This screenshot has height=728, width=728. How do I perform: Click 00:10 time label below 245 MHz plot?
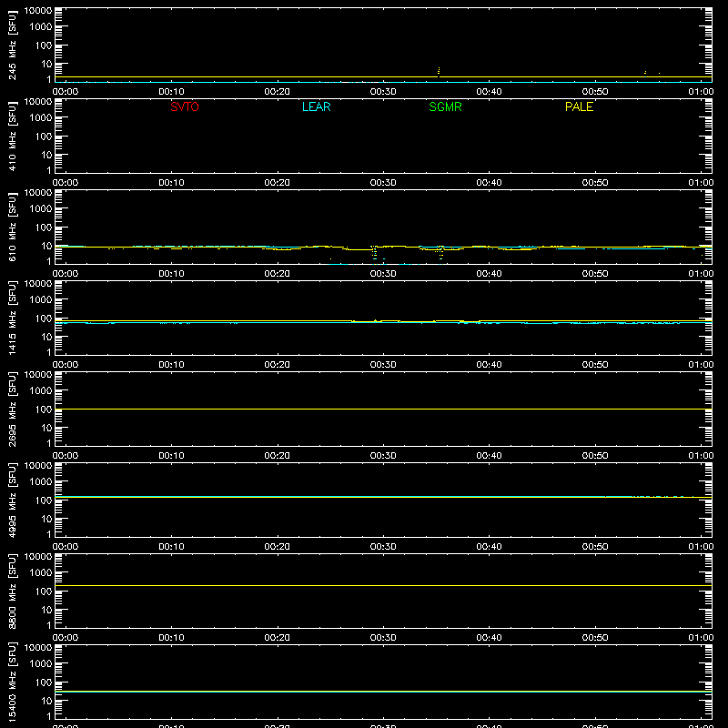(171, 92)
